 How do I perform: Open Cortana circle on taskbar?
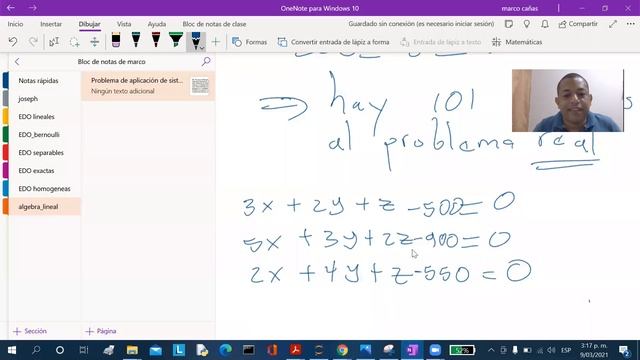click(x=60, y=350)
